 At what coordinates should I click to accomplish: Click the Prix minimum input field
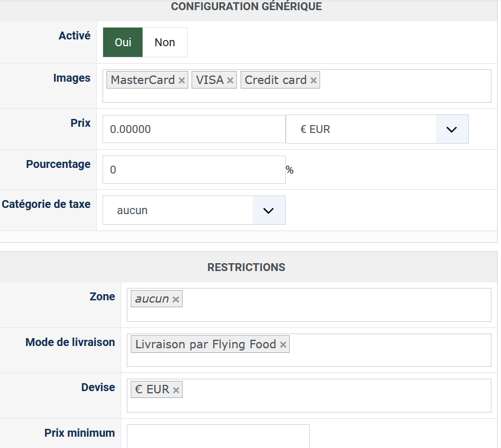click(x=218, y=436)
